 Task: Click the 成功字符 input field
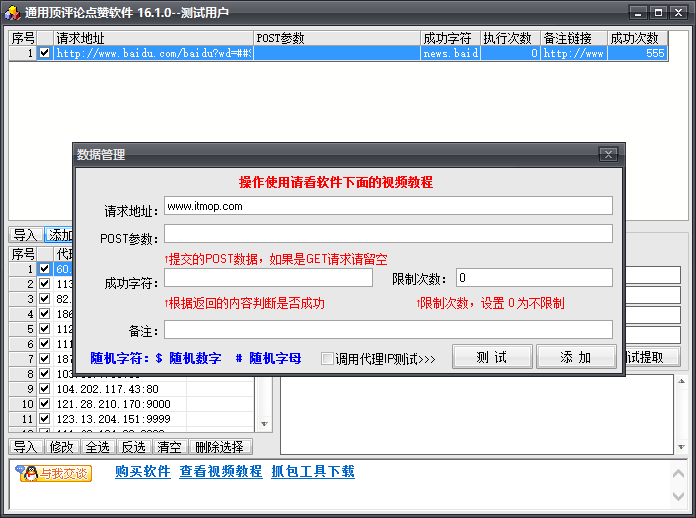[x=268, y=278]
